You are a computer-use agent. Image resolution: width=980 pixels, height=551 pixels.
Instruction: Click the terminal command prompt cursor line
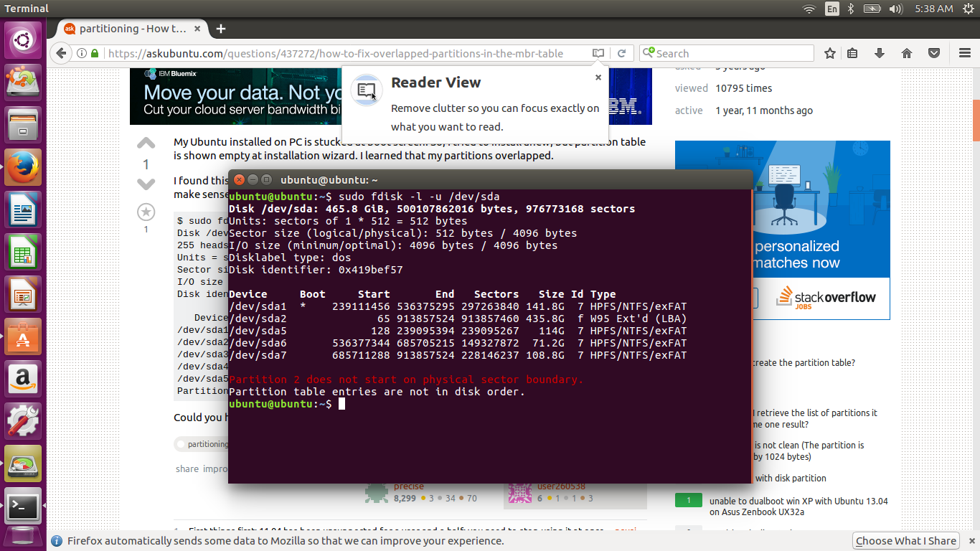287,404
